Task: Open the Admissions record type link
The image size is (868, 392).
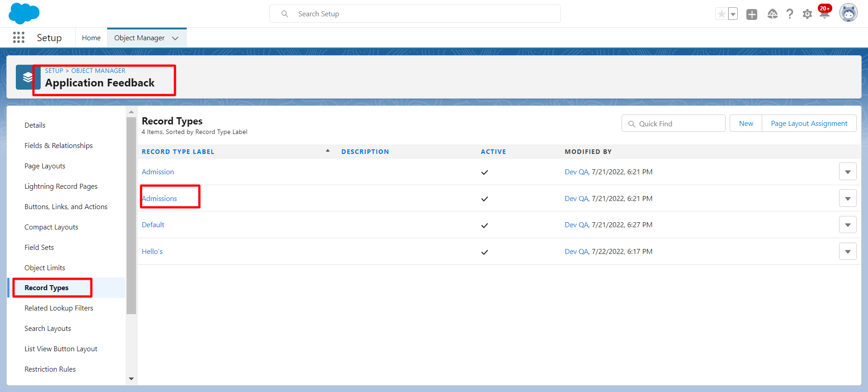Action: (x=160, y=199)
